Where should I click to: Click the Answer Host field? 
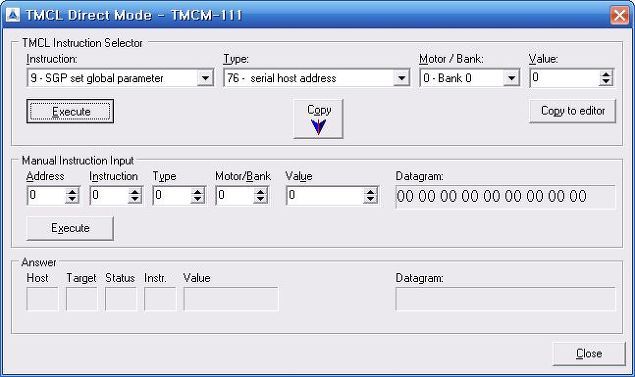(42, 299)
